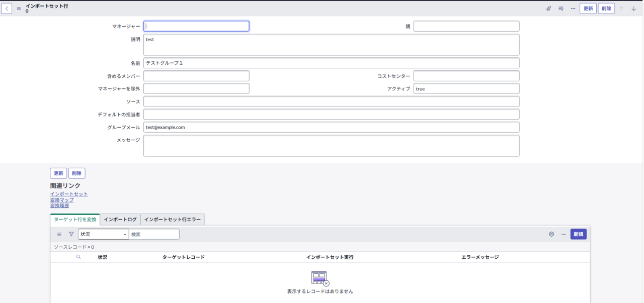Open the form context menu hamburger icon
644x303 pixels.
[x=19, y=9]
